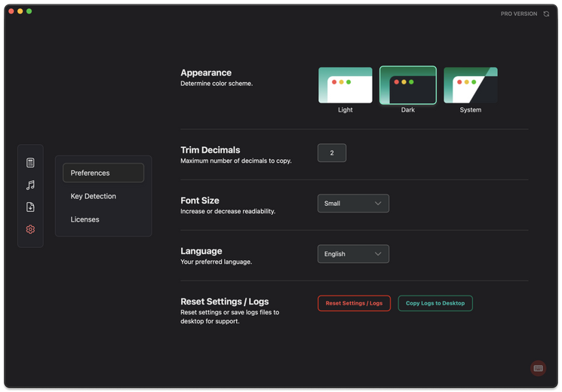Choose the Light color scheme
The width and height of the screenshot is (562, 392).
click(x=345, y=85)
